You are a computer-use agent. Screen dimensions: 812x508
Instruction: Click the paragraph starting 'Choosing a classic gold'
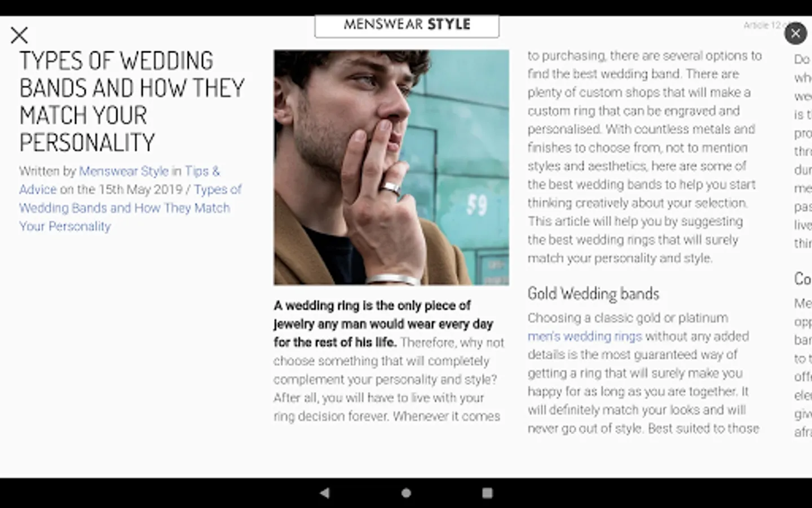643,373
